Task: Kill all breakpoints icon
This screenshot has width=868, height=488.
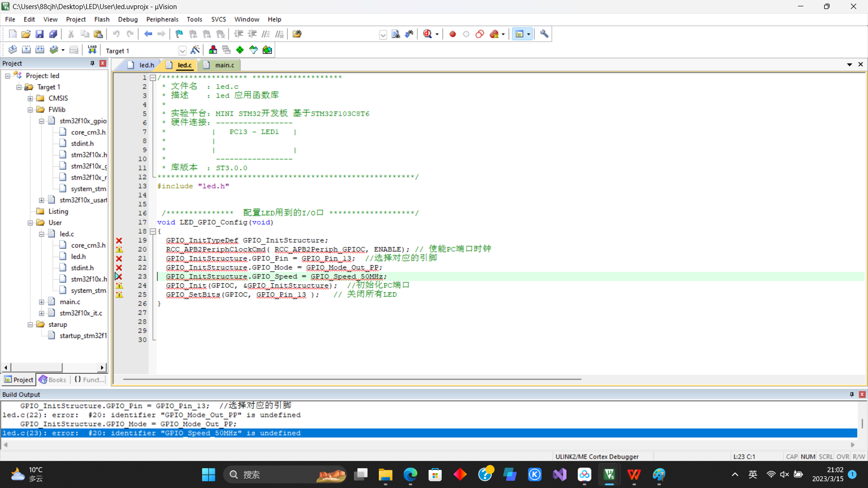Action: click(494, 34)
